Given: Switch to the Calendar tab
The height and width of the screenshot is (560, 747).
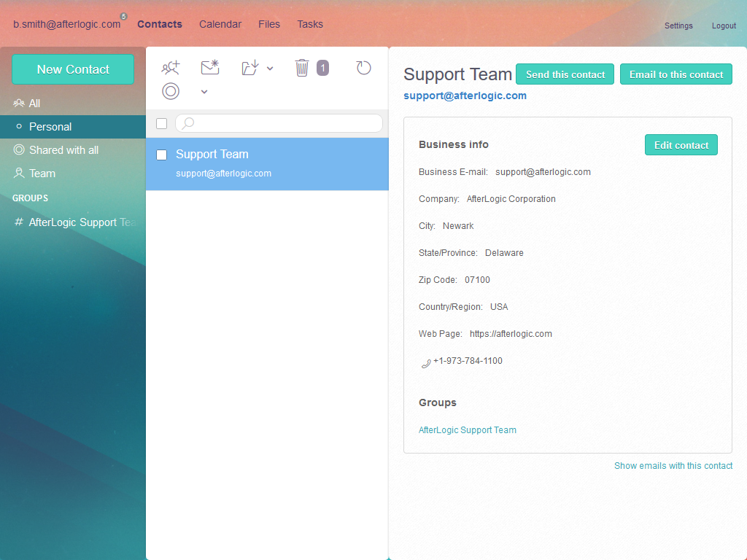Looking at the screenshot, I should [x=220, y=24].
